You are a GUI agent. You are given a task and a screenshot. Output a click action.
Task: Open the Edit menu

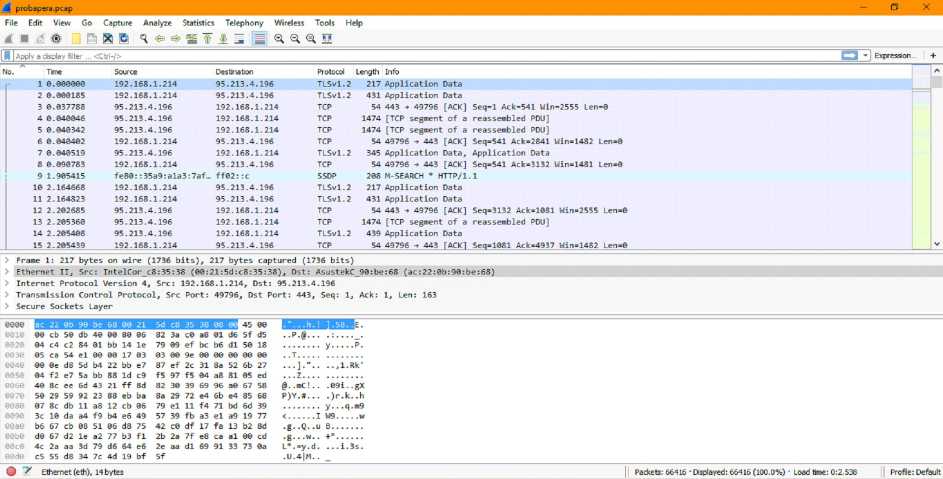[x=35, y=23]
